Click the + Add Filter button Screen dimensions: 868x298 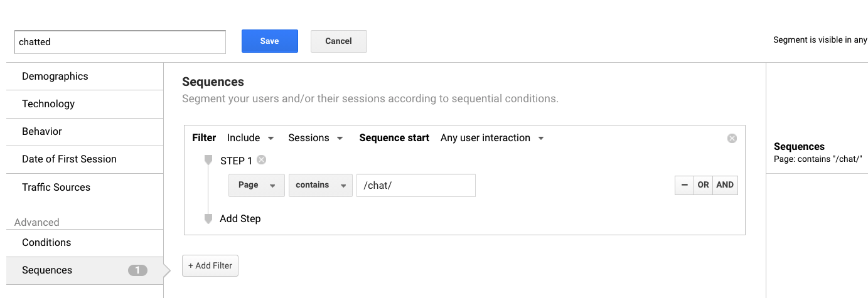210,265
